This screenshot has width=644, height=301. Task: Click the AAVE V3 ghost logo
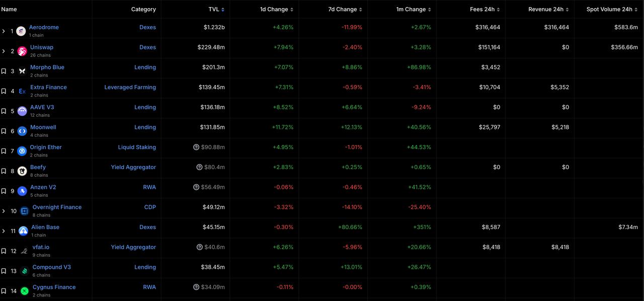[22, 111]
